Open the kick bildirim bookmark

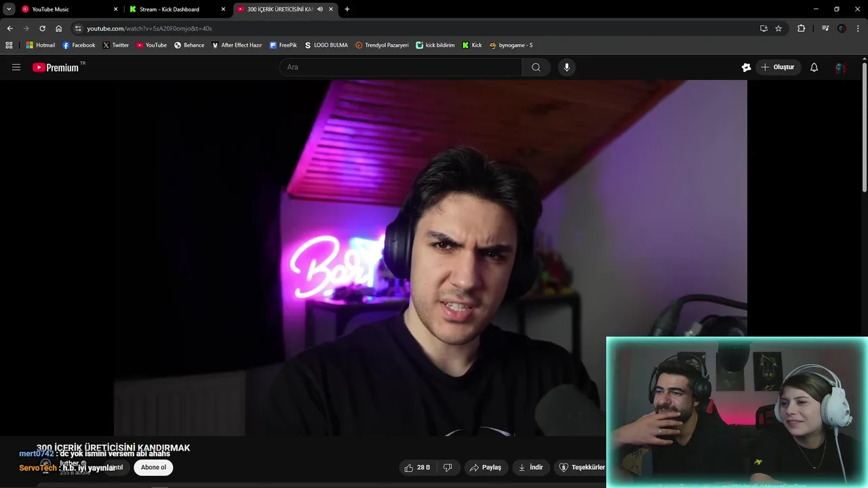pyautogui.click(x=435, y=45)
